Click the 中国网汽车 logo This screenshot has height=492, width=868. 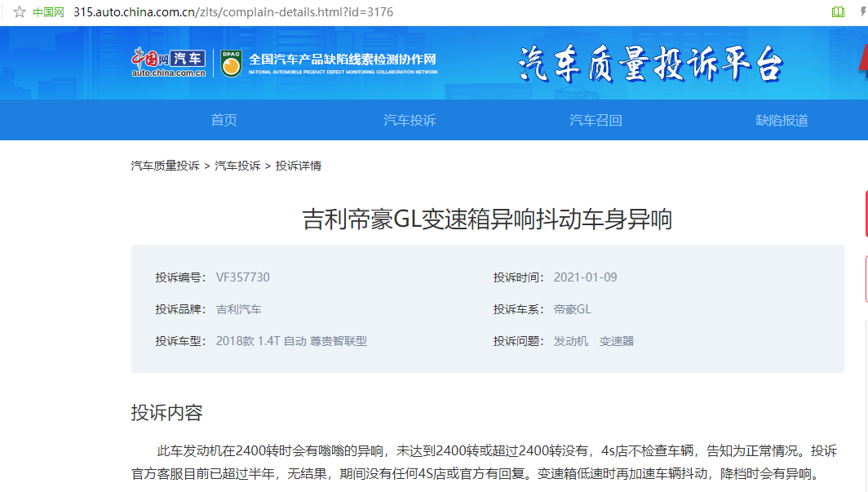pyautogui.click(x=168, y=63)
